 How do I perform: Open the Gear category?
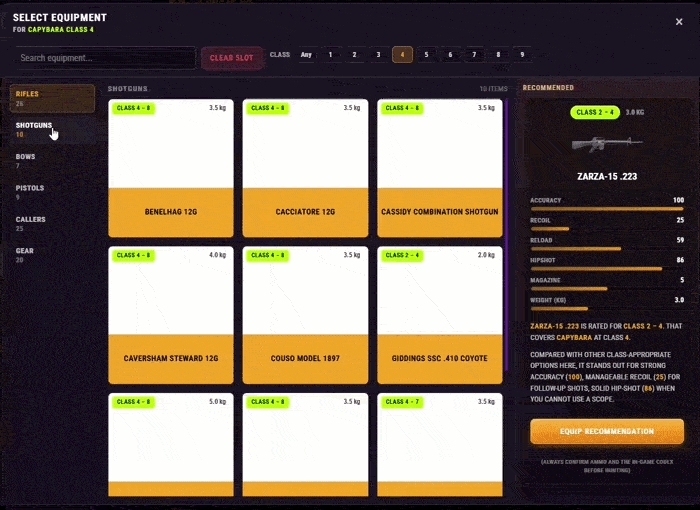[52, 255]
